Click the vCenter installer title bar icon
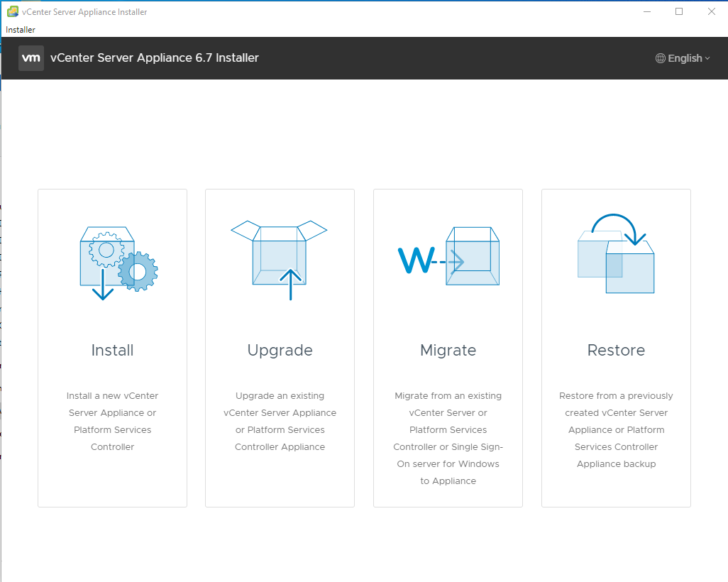 coord(13,11)
